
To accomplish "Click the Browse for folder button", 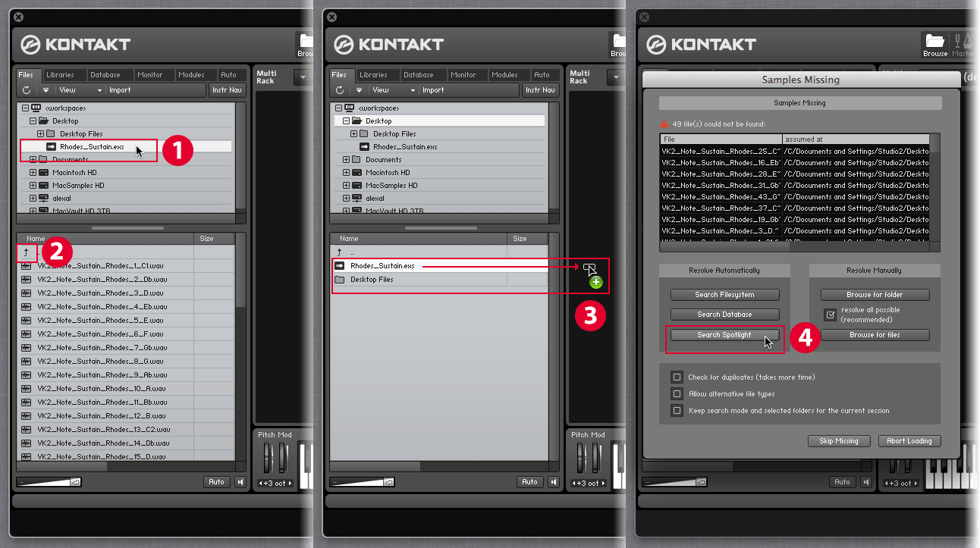I will (x=875, y=295).
